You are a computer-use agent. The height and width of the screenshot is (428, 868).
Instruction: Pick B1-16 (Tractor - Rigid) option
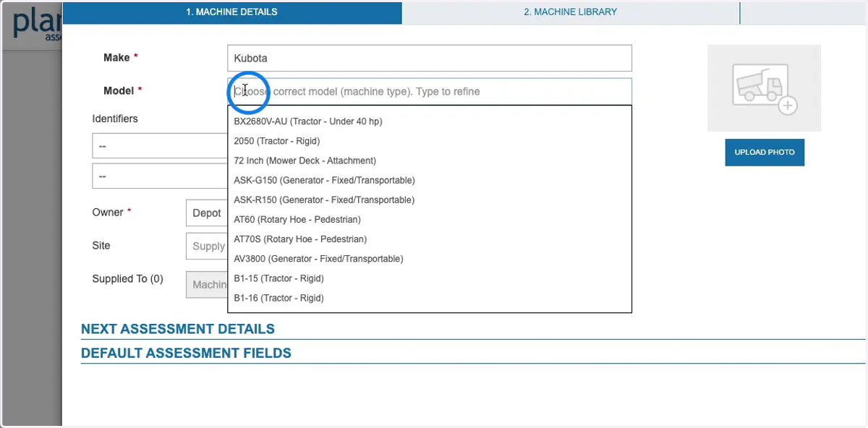[430, 297]
